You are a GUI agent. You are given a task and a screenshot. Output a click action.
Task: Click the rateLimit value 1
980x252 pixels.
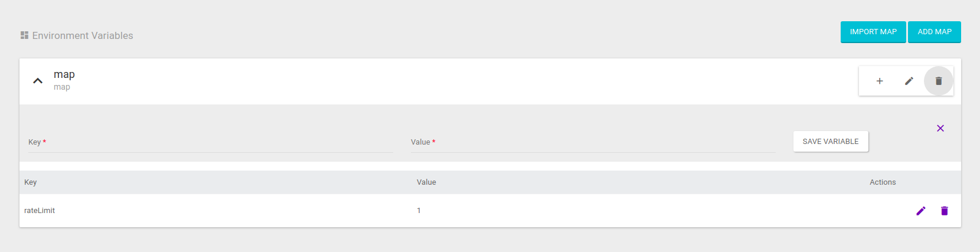(419, 211)
